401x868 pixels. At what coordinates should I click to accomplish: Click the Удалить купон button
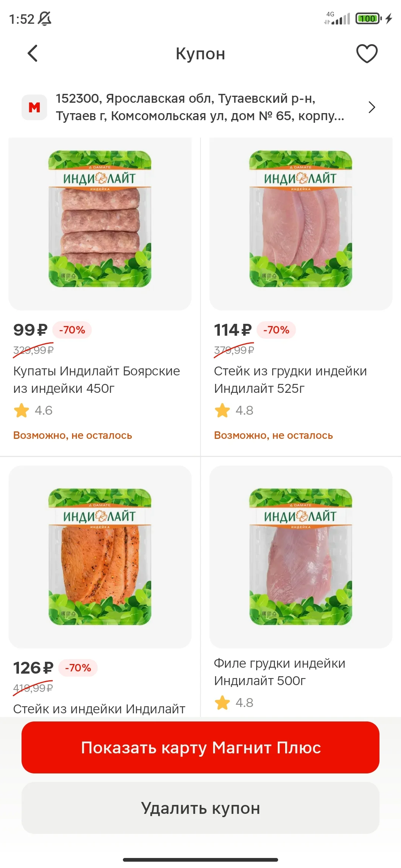click(200, 808)
